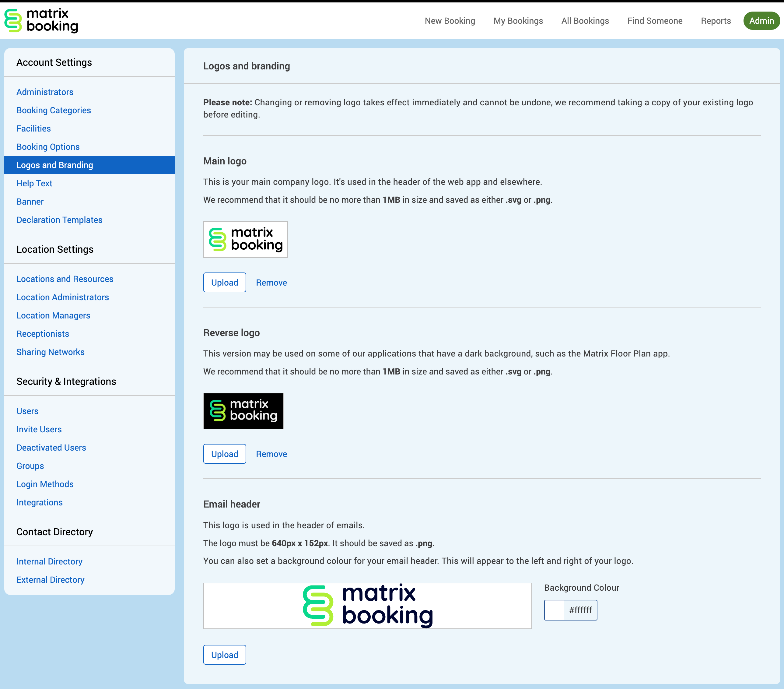Select Locations and Resources settings

click(x=65, y=279)
